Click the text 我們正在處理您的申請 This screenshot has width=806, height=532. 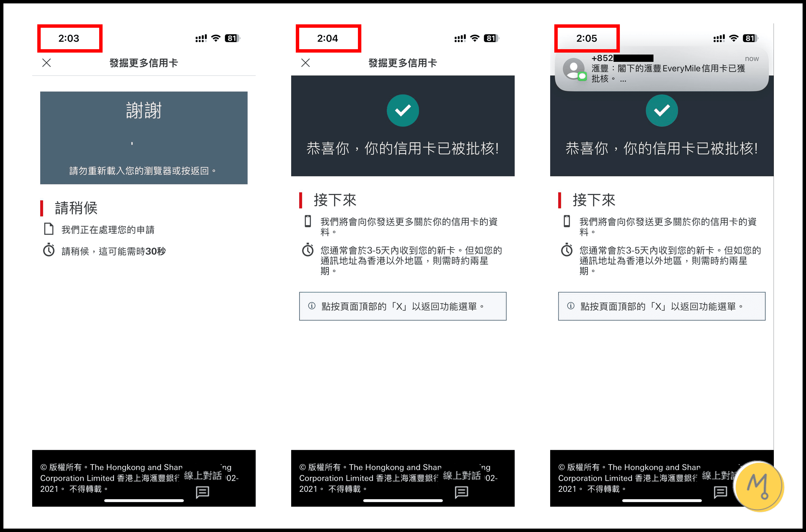pos(108,230)
